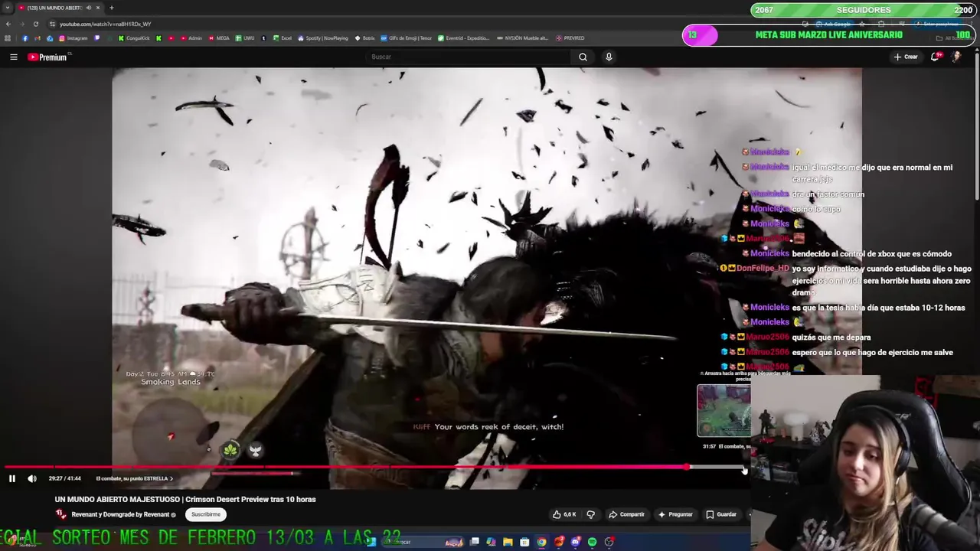Image resolution: width=980 pixels, height=551 pixels.
Task: Open the GIFs de Emoji | Tenor bookmark
Action: tap(406, 38)
